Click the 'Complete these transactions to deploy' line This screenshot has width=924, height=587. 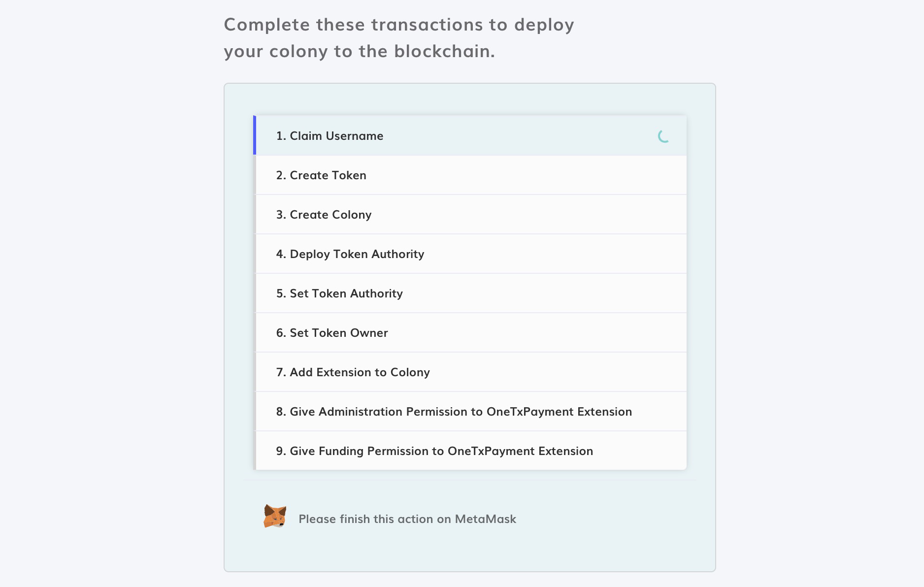pyautogui.click(x=399, y=25)
